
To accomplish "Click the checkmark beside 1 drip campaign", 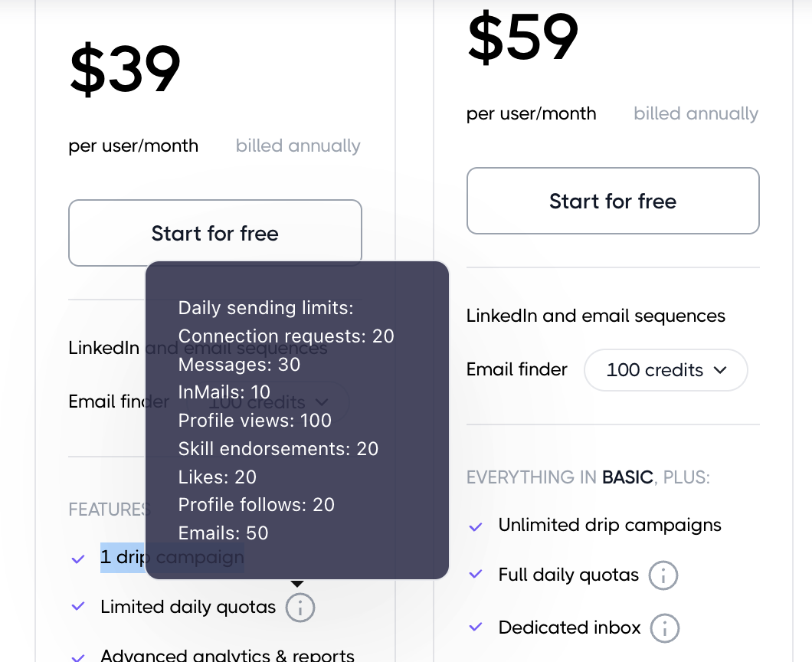I will pos(77,559).
